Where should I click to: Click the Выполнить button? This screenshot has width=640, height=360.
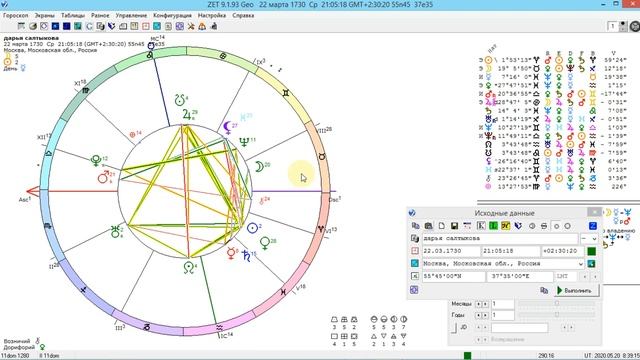click(577, 291)
